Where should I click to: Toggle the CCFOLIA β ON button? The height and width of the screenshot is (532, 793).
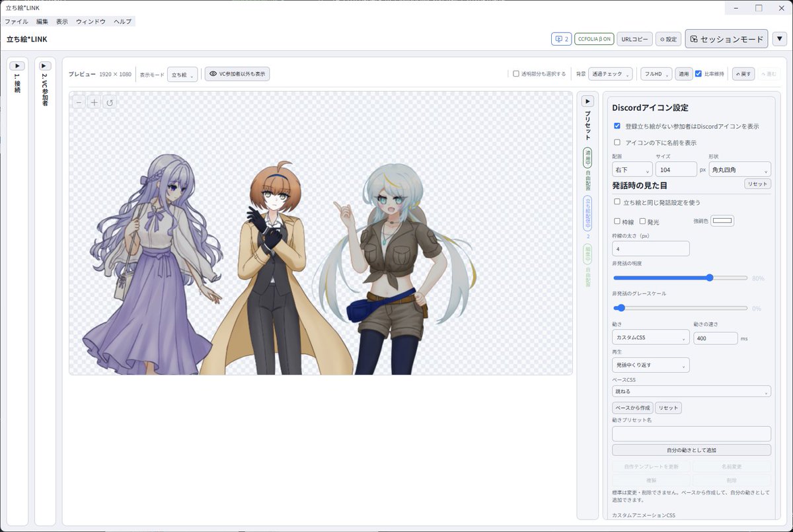click(x=594, y=39)
